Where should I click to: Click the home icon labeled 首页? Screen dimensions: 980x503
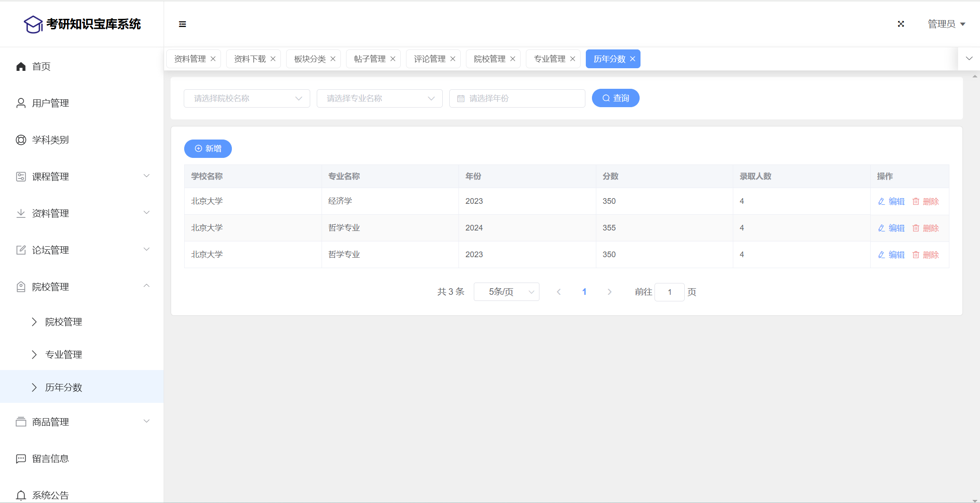(x=21, y=66)
